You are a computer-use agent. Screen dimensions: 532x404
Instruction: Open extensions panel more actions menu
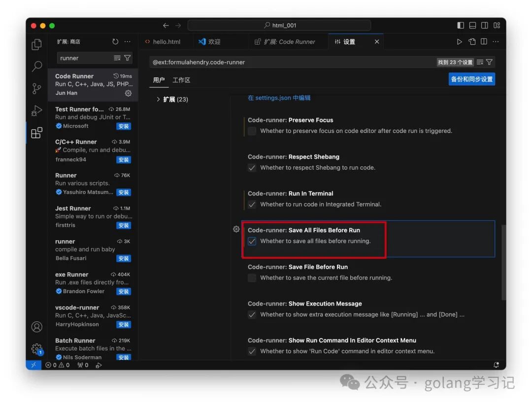pos(127,41)
